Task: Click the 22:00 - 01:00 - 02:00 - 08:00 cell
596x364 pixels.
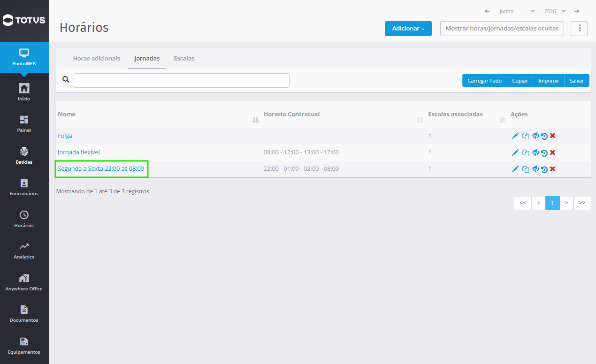Action: (x=301, y=169)
